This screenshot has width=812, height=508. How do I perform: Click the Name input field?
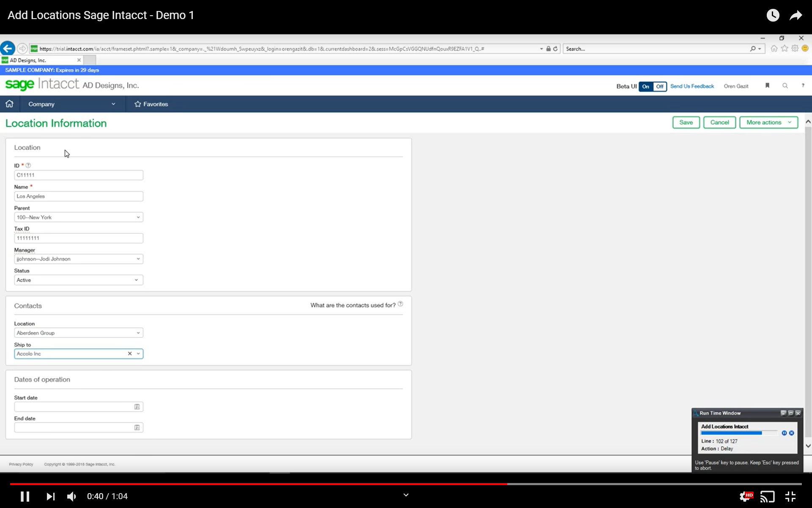point(79,196)
